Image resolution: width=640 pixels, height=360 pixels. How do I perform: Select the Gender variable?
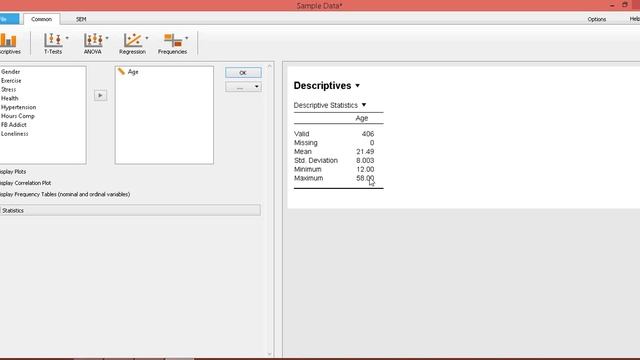(x=11, y=72)
